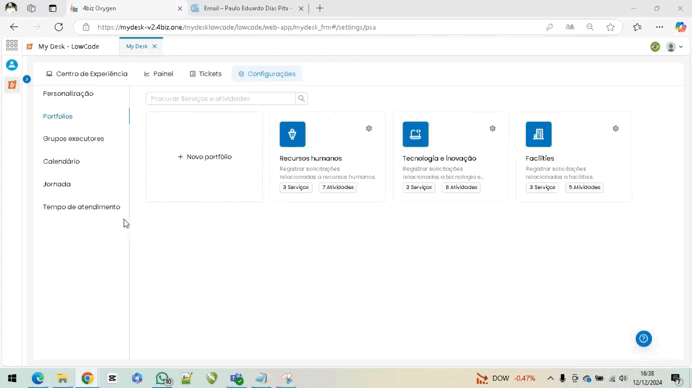Open browser settings and more menu
Screen dimensions: 692x388
click(x=659, y=27)
